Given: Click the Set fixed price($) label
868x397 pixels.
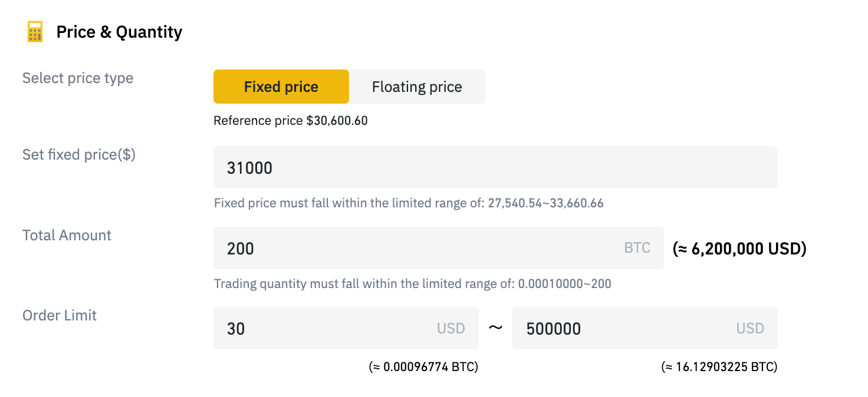Looking at the screenshot, I should click(79, 154).
